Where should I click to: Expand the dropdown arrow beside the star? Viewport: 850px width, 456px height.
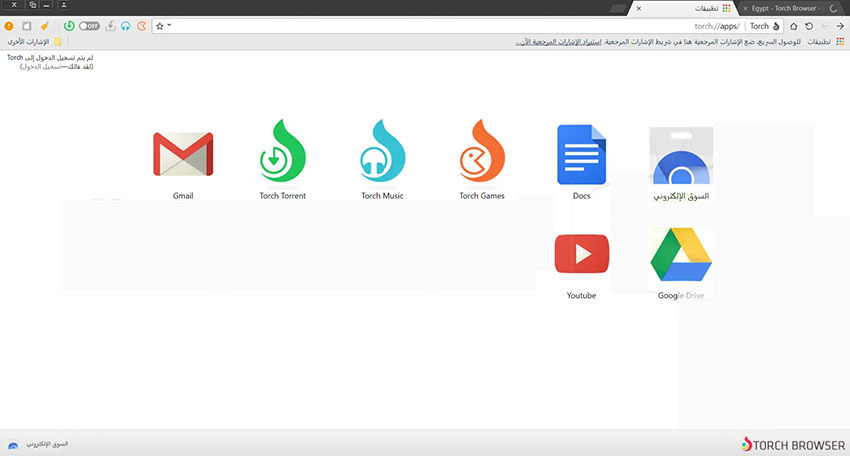pos(169,25)
